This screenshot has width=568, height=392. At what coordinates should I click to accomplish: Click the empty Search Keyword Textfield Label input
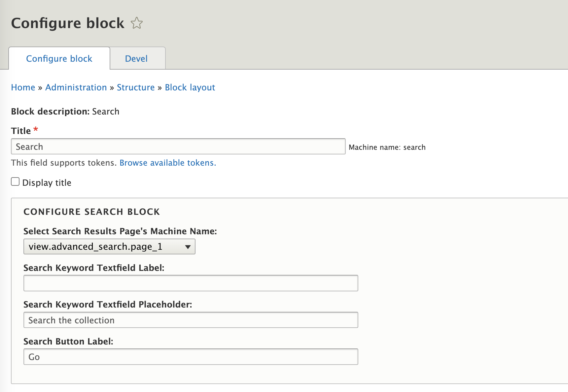click(191, 283)
